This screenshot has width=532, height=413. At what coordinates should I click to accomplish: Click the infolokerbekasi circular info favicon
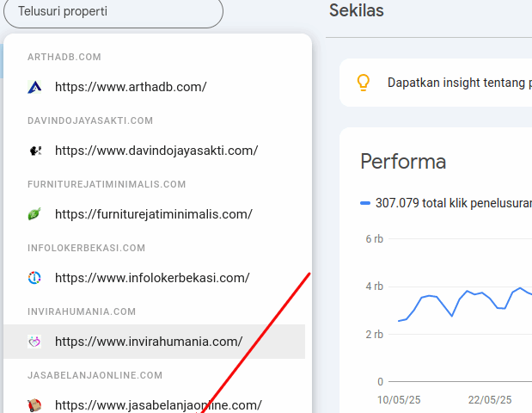(x=34, y=278)
